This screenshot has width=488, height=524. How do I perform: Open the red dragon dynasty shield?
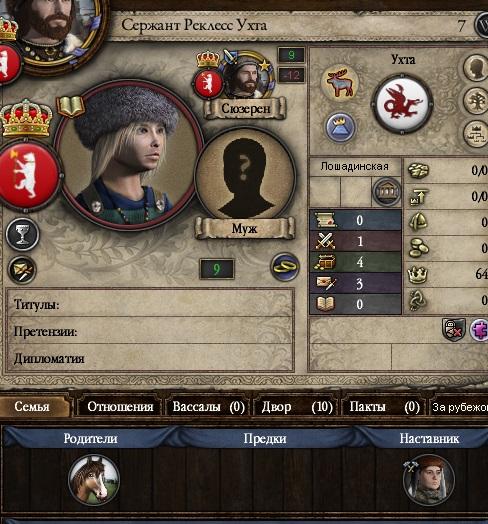[402, 104]
